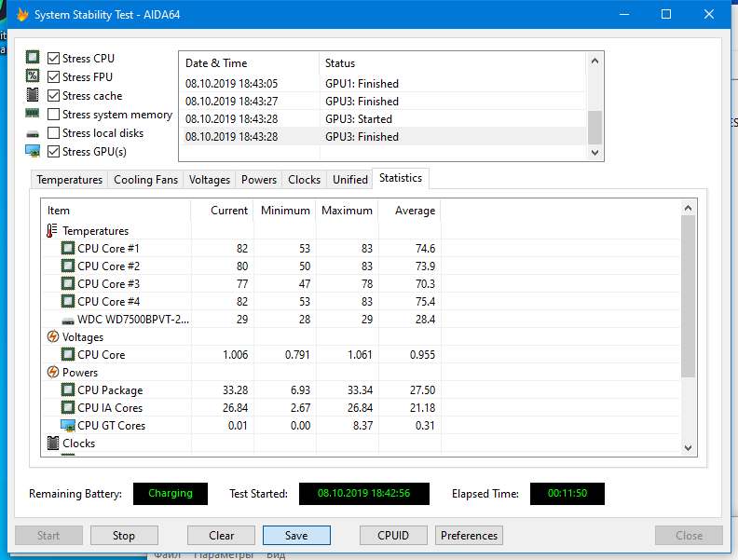The height and width of the screenshot is (560, 738).
Task: Select the CPU Package power row
Action: click(362, 390)
